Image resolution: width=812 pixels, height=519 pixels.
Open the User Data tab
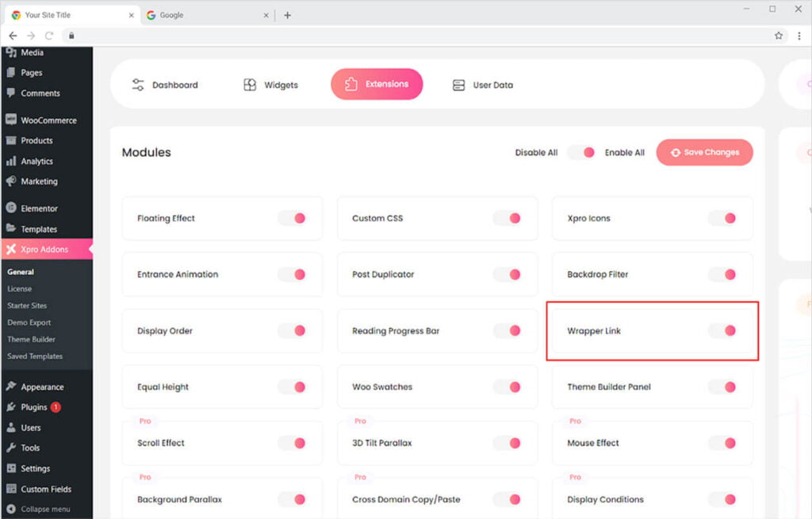tap(482, 85)
